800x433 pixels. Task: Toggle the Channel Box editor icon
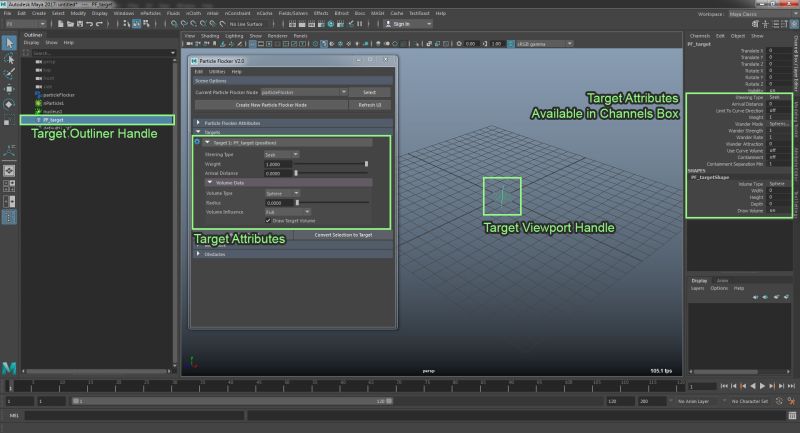(794, 24)
